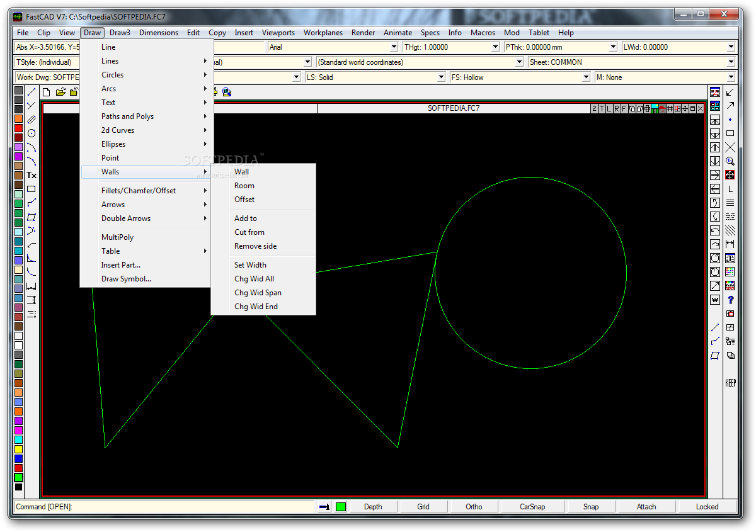Click the SOFTPEDIA.FC7 viewport title bar

(x=454, y=108)
